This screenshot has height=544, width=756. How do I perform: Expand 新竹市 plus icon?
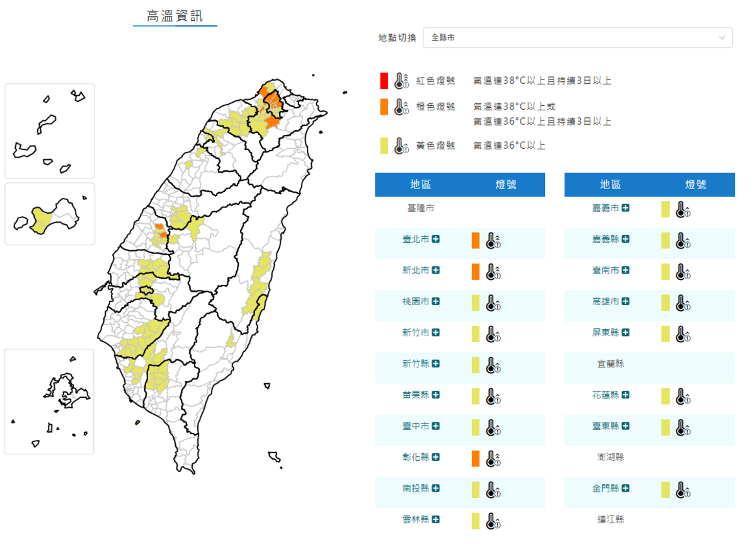pos(436,332)
